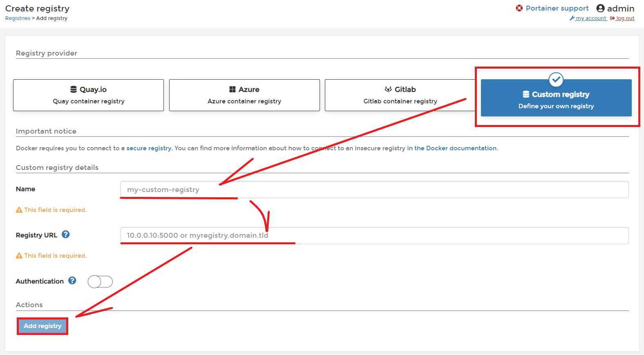644x355 pixels.
Task: Select the Quay.io registry provider
Action: tap(88, 95)
